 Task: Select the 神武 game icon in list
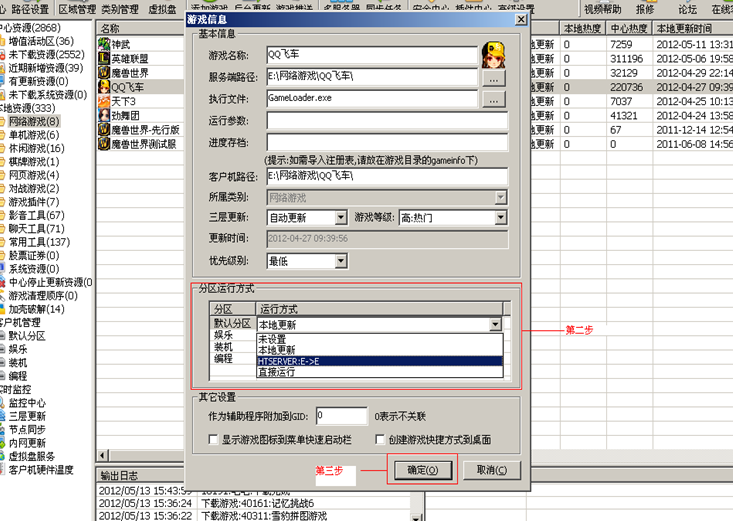tap(103, 44)
